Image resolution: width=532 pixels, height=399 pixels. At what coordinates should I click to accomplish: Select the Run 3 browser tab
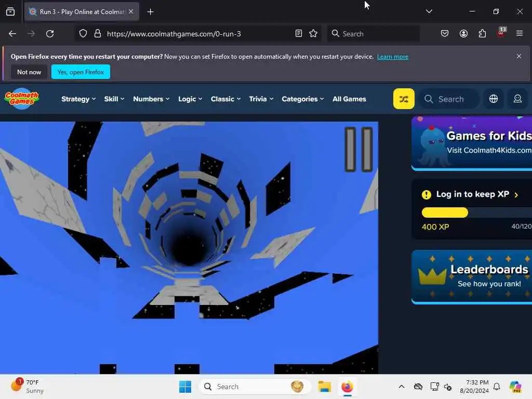(x=82, y=12)
